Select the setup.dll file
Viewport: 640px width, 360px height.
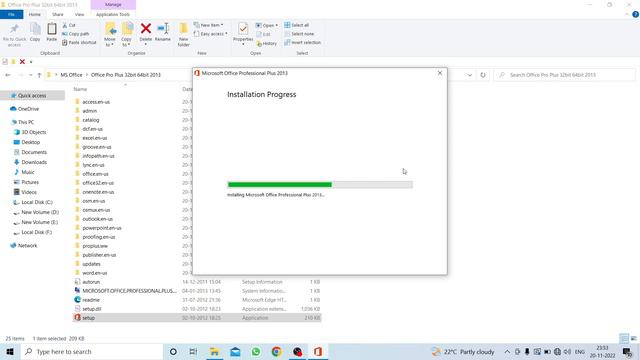click(x=92, y=309)
